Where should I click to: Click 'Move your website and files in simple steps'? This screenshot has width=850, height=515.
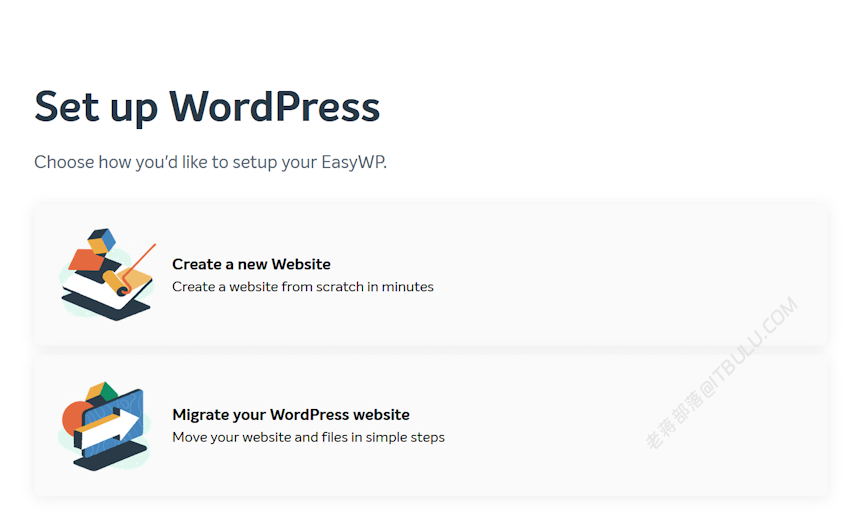click(308, 437)
